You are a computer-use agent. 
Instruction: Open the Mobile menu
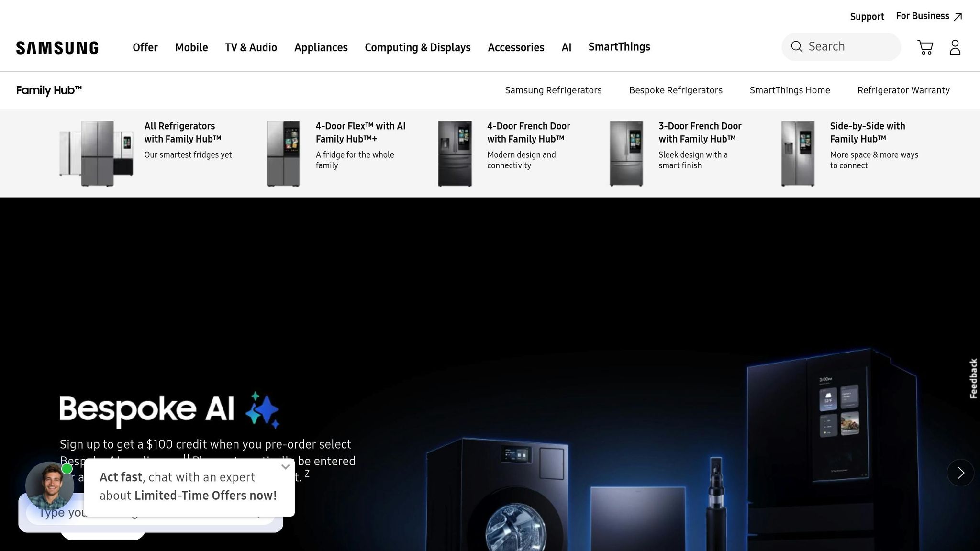tap(191, 47)
